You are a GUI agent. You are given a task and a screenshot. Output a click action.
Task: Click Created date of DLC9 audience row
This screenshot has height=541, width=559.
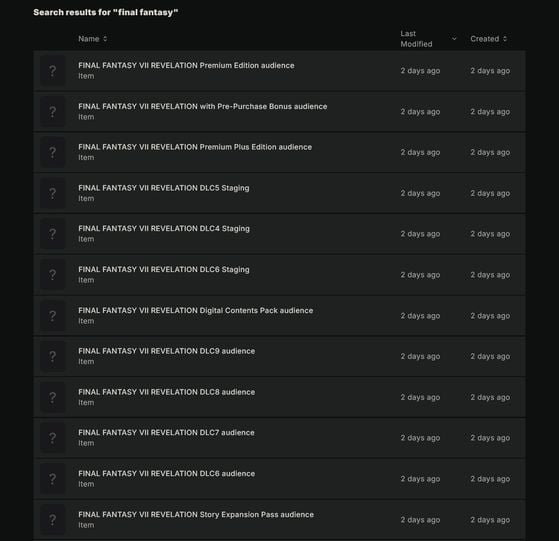coord(490,356)
